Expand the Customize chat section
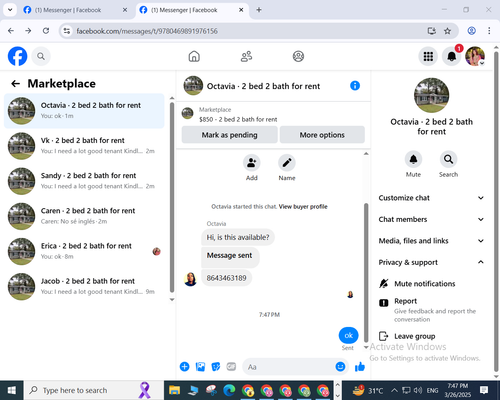 pyautogui.click(x=431, y=198)
